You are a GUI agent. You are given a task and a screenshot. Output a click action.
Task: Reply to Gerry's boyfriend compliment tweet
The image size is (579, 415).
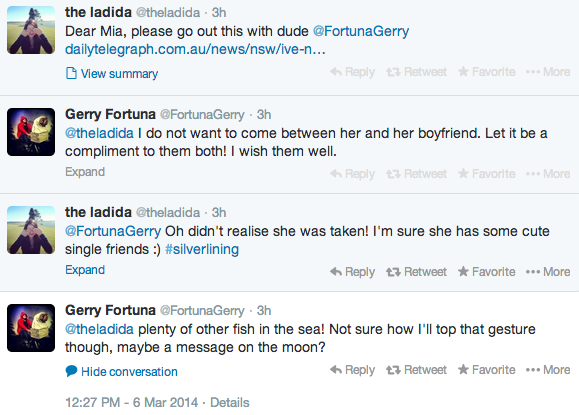coord(352,174)
